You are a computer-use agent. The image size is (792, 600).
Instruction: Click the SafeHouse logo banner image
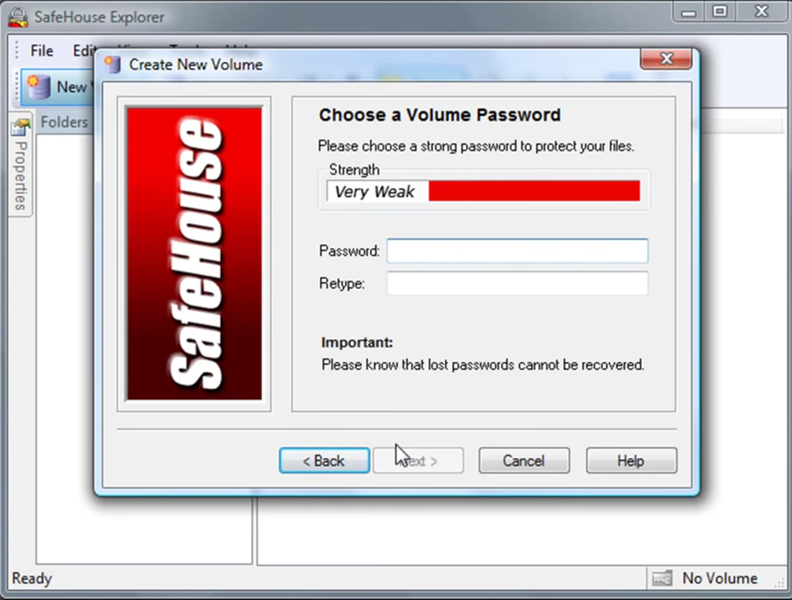point(194,254)
